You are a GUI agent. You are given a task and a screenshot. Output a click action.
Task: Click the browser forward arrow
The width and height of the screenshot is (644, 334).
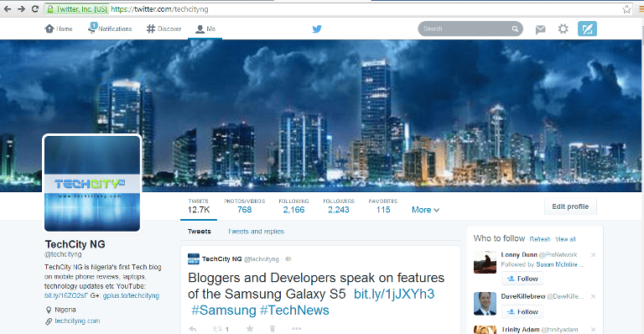(21, 8)
